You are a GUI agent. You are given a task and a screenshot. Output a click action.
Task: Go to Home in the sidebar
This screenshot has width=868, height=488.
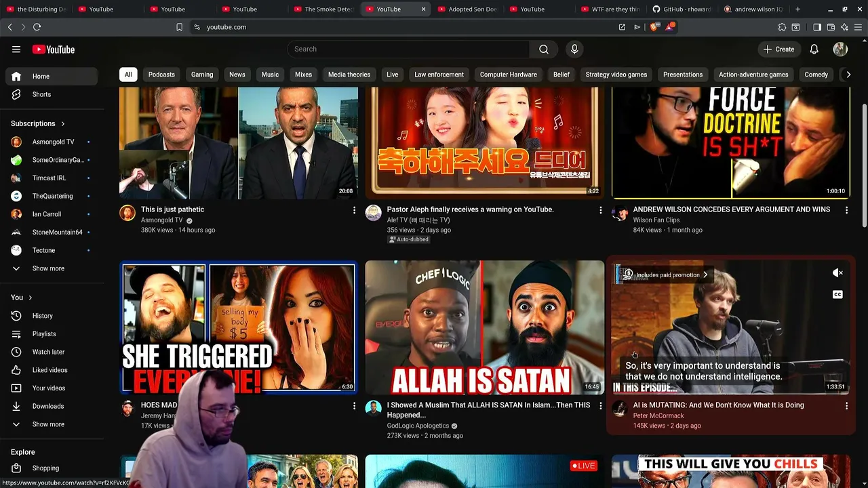point(52,77)
